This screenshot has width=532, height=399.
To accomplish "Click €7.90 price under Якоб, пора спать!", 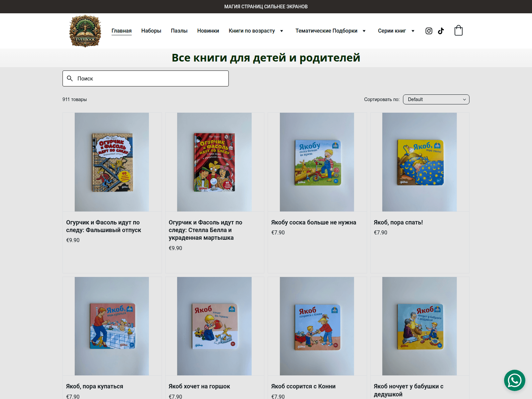I will tap(381, 232).
